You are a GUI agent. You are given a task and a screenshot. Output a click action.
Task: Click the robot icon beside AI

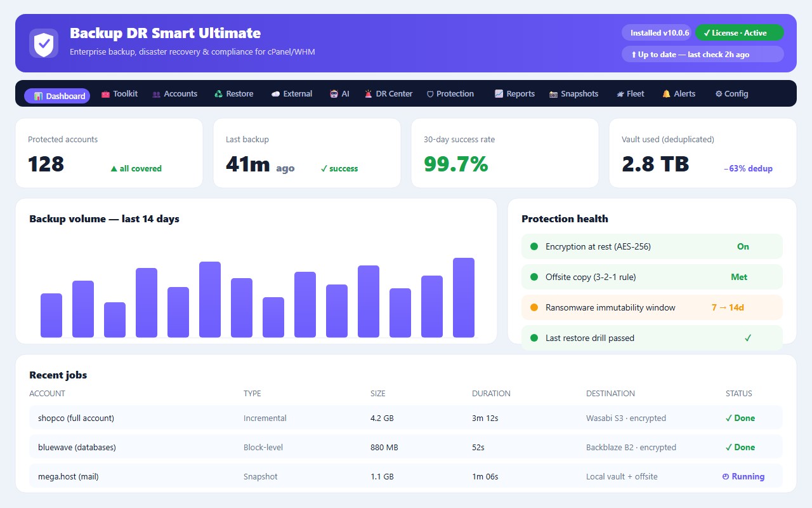(x=334, y=94)
